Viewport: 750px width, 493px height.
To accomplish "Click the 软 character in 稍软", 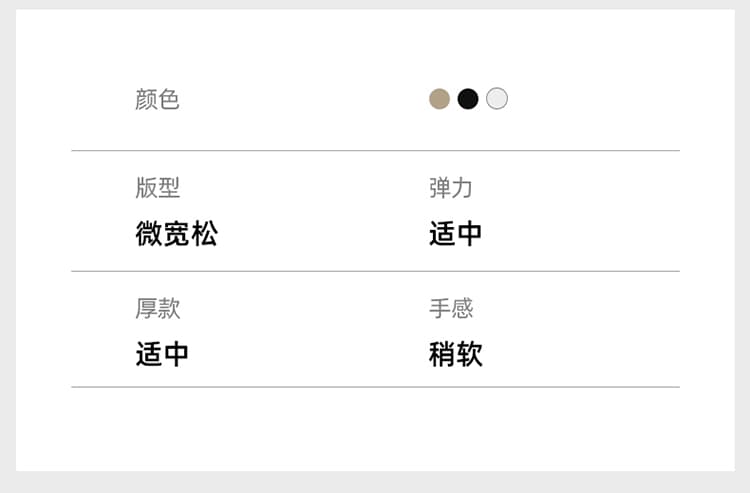I will coord(470,354).
